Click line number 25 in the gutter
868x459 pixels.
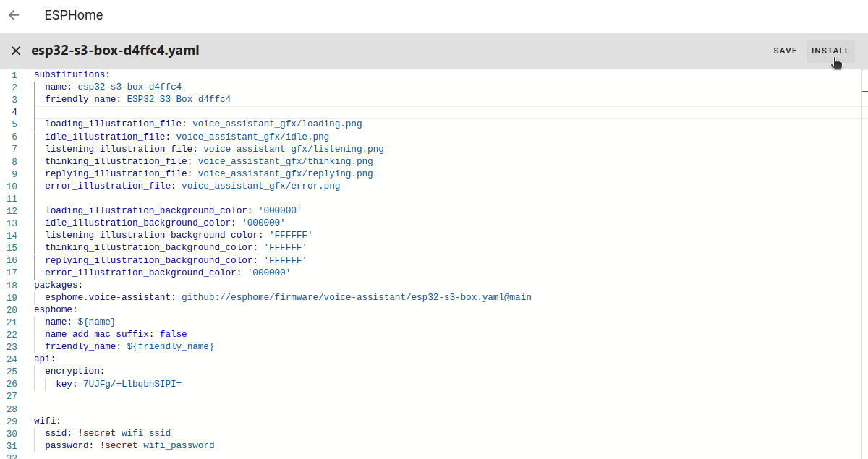pyautogui.click(x=12, y=372)
